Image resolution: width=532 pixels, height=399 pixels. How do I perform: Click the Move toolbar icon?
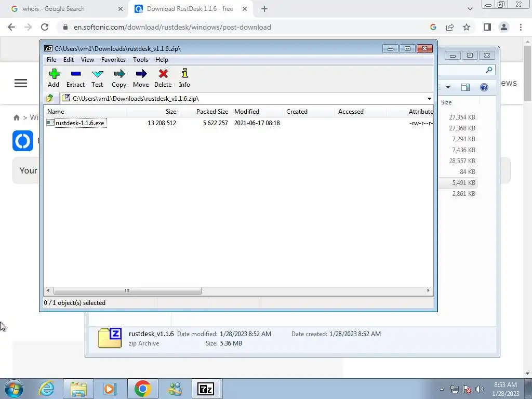click(x=141, y=78)
